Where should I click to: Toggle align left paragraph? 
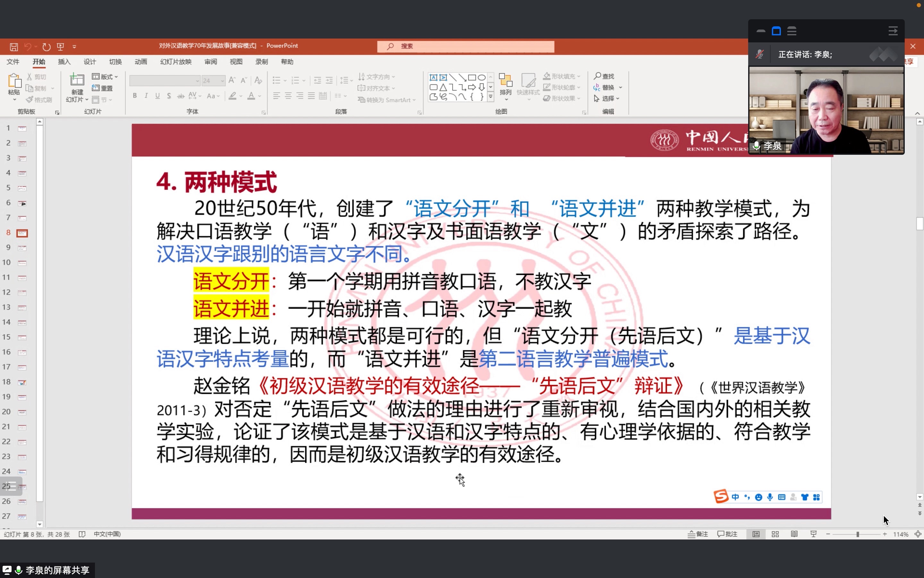click(x=277, y=96)
